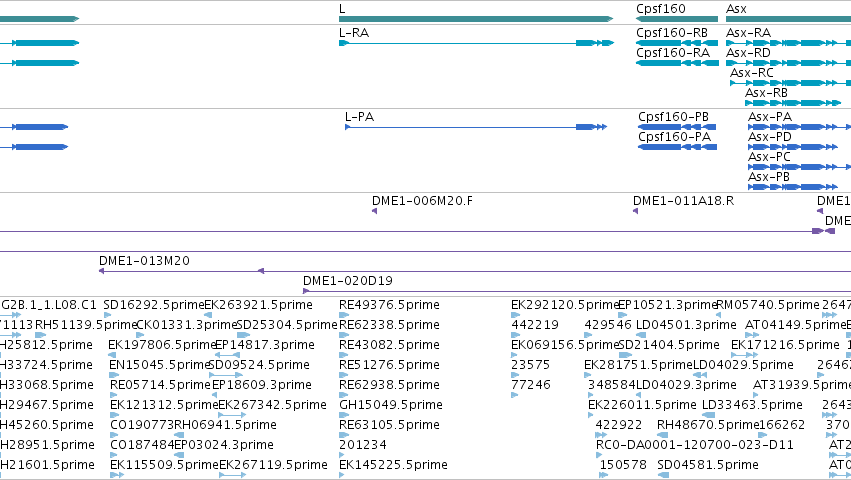Screen dimensions: 851x480
Task: Click the EK145225.5prime EST arrow
Action: point(341,475)
